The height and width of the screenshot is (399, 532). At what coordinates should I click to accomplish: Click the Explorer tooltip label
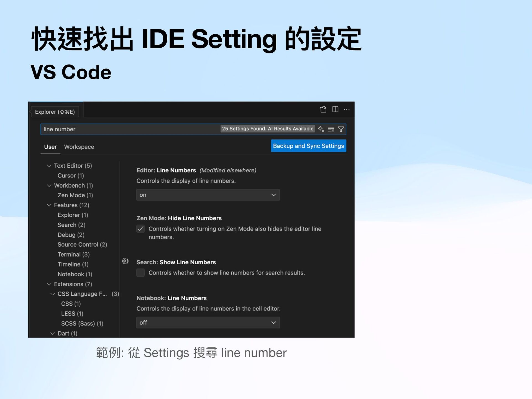point(55,112)
